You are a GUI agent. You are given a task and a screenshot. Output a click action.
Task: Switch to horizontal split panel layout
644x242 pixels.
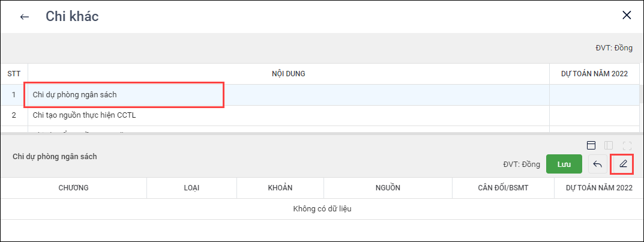(x=591, y=145)
